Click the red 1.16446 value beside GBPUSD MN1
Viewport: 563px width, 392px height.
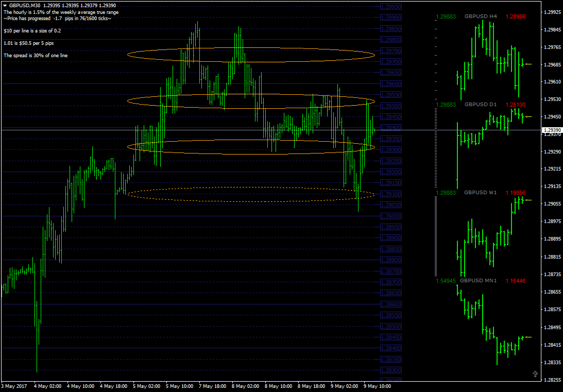[x=516, y=280]
